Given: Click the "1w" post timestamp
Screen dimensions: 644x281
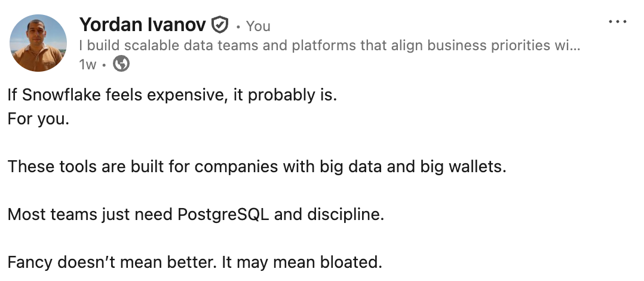Looking at the screenshot, I should click(87, 65).
